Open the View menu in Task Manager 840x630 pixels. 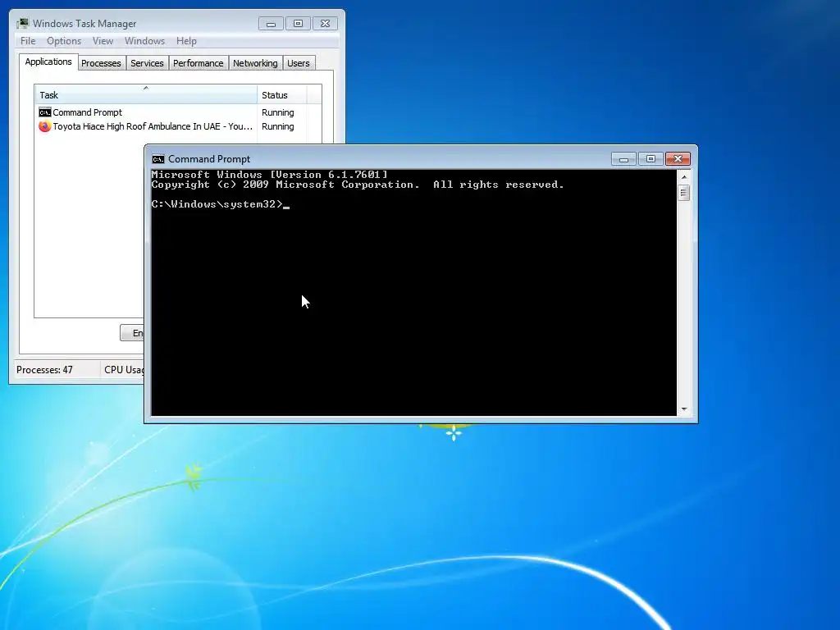(x=103, y=41)
